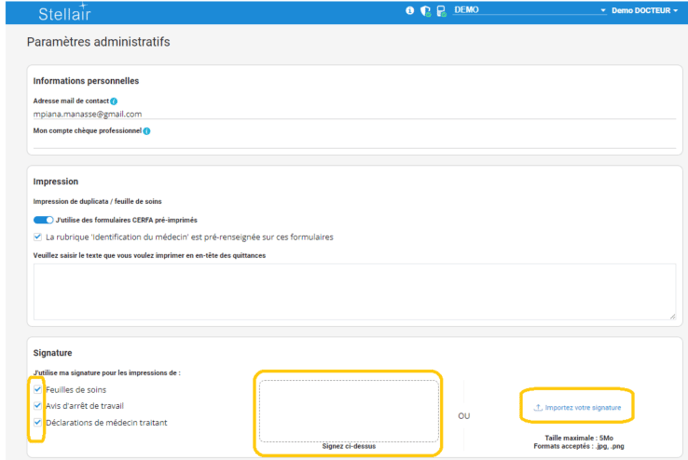Uncheck Déclarations de médecin traitant checkbox
The image size is (688, 460).
37,422
